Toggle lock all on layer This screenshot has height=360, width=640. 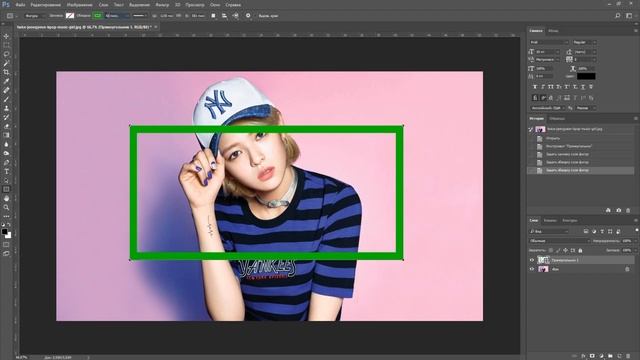pos(580,250)
